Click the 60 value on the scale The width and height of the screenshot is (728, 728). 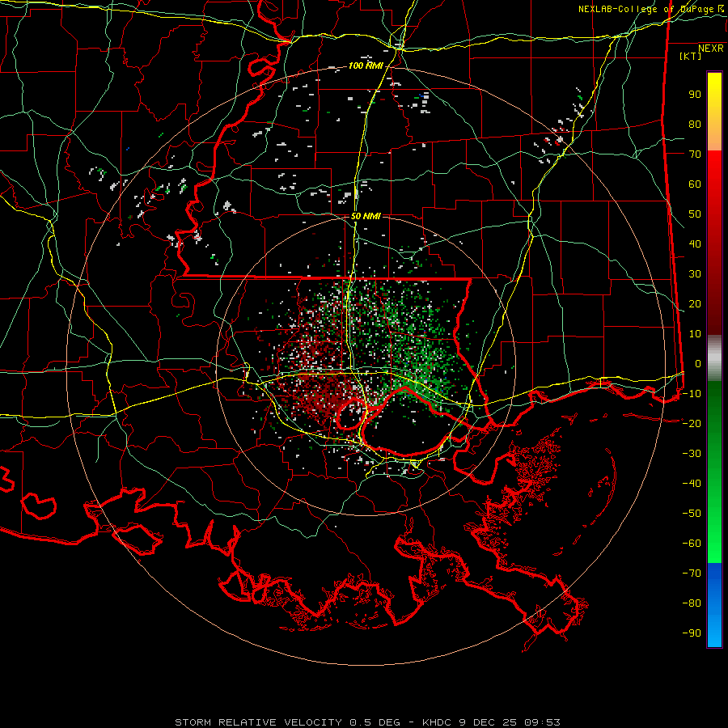point(695,184)
